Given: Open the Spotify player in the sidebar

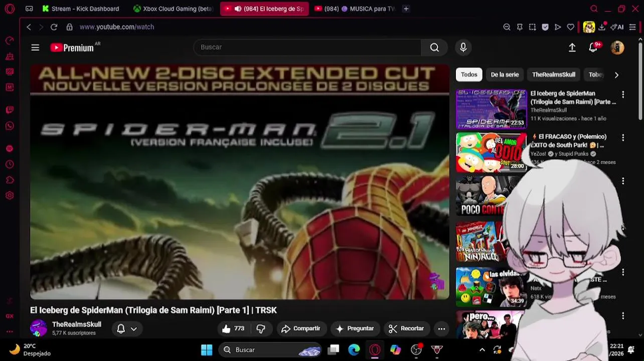Looking at the screenshot, I should click(x=10, y=149).
